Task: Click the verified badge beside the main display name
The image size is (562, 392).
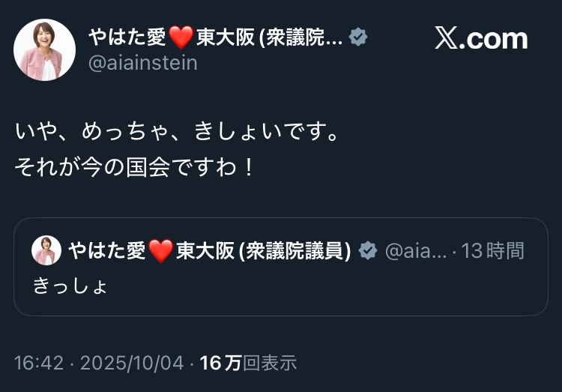Action: 359,37
